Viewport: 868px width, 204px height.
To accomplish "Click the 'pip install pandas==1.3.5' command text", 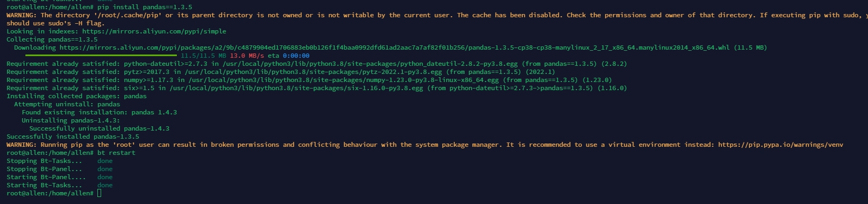I will click(x=144, y=7).
